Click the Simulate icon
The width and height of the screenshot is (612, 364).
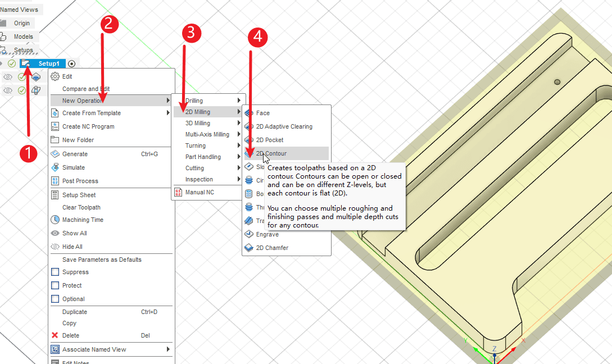point(55,167)
